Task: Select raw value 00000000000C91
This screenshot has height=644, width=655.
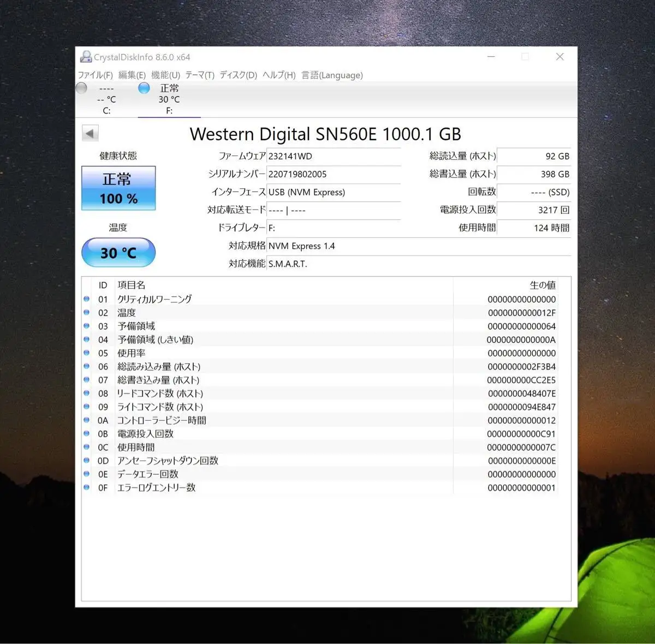Action: pyautogui.click(x=522, y=434)
